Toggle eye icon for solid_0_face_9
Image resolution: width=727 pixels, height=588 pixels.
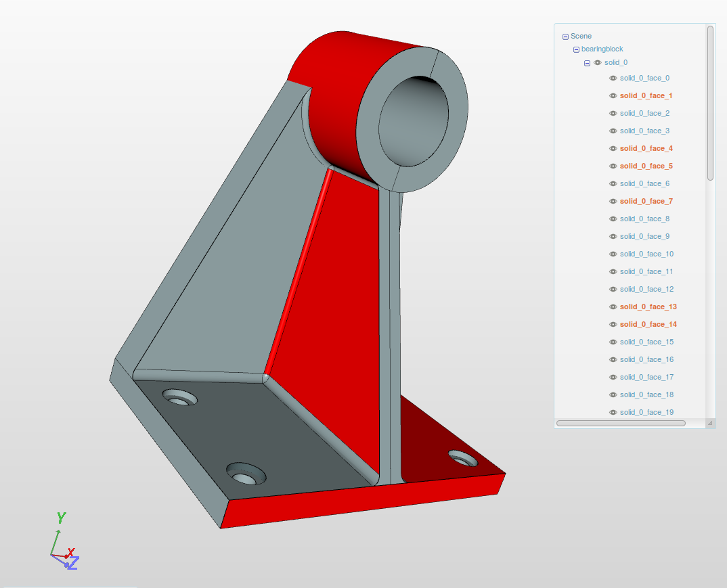click(613, 237)
